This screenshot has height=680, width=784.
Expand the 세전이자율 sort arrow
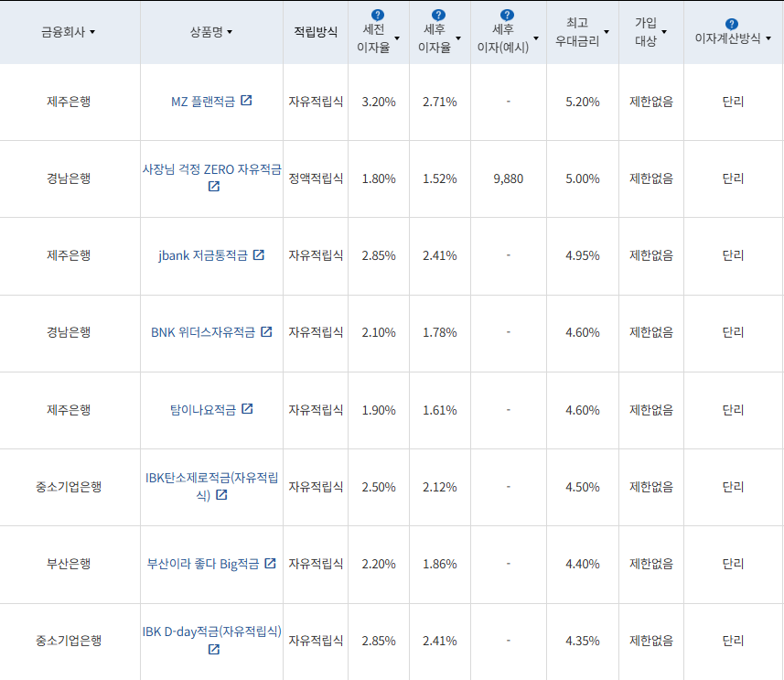[396, 38]
